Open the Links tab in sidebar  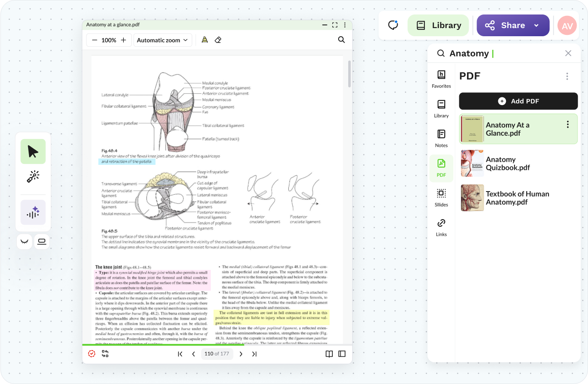pyautogui.click(x=441, y=227)
